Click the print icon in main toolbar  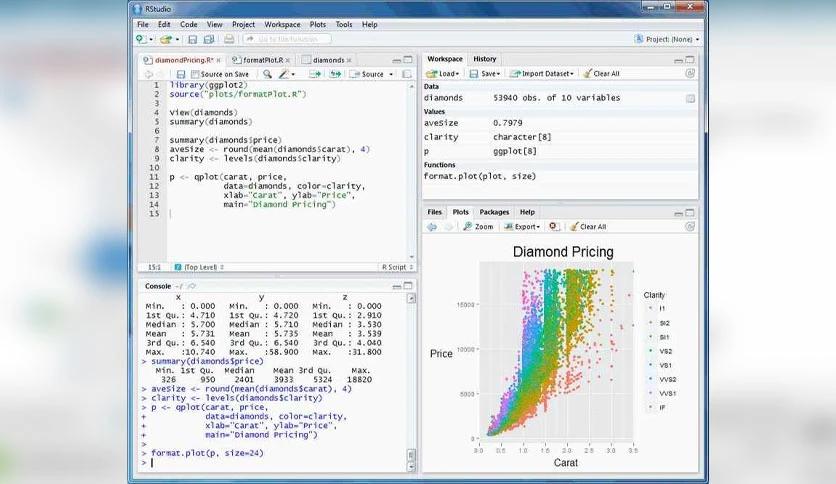click(x=229, y=39)
